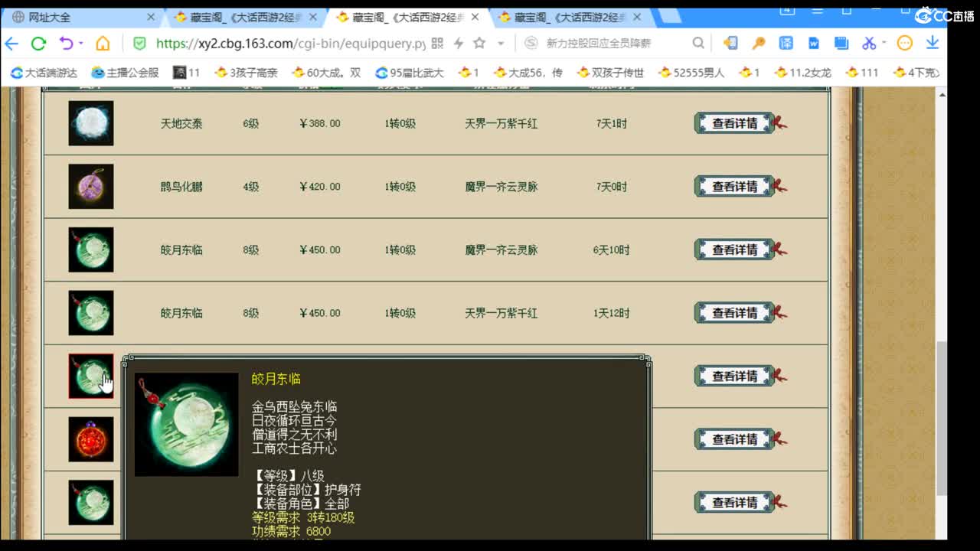Click the orange smiley extension icon
Image resolution: width=980 pixels, height=551 pixels.
tap(905, 44)
